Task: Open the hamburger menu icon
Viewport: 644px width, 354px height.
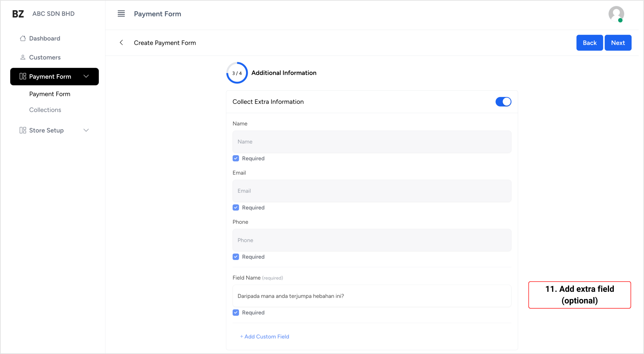Action: (x=121, y=14)
